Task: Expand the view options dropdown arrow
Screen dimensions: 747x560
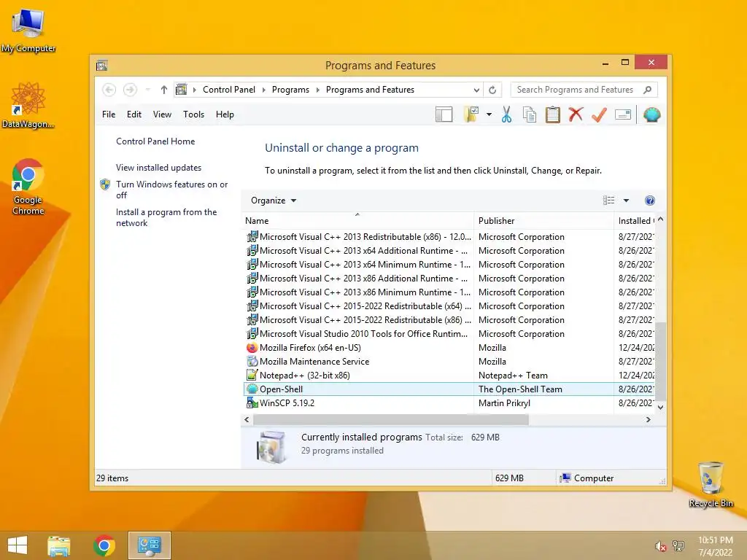Action: [x=626, y=201]
